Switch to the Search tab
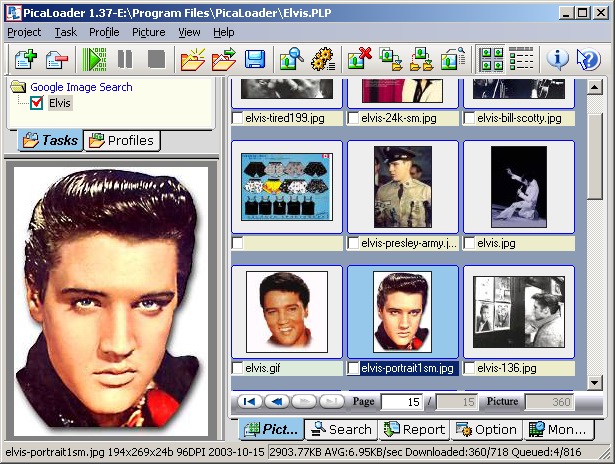 pos(341,430)
